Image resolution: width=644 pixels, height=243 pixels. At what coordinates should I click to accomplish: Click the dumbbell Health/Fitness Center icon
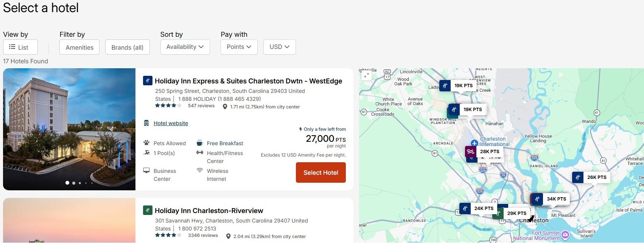pos(200,153)
